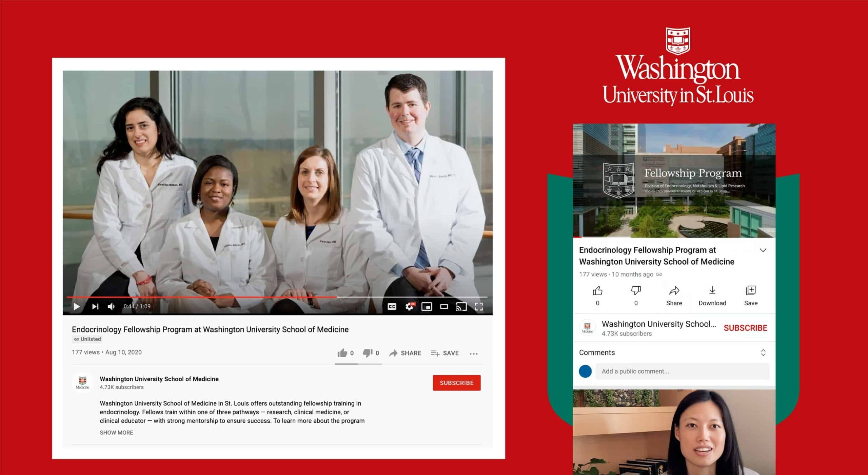Seek on the red video progress bar
The width and height of the screenshot is (868, 475).
[x=277, y=297]
